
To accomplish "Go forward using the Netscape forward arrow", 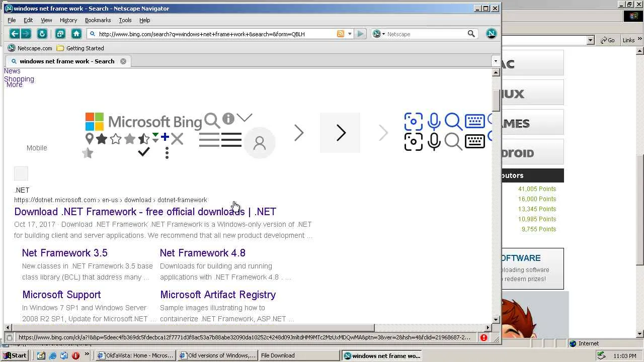I will coord(26,34).
